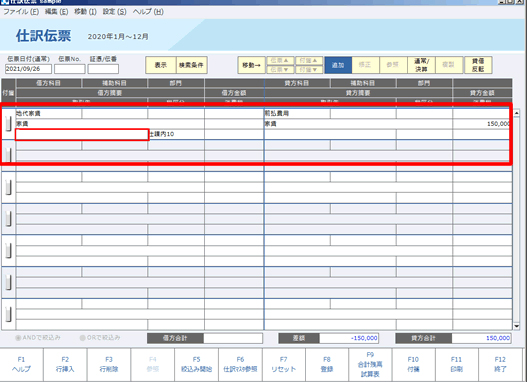The height and width of the screenshot is (382, 527).
Task: Click the F6 仕訳マスタ参照 function key
Action: point(240,365)
